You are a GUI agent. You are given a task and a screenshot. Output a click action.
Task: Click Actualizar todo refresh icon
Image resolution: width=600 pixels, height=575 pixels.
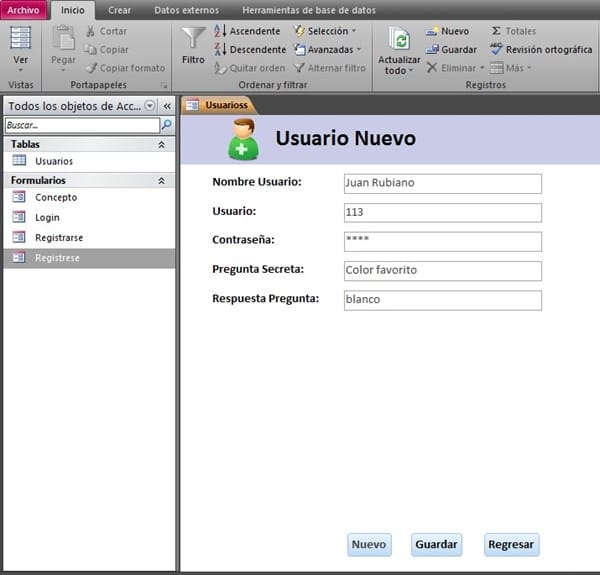click(x=399, y=38)
